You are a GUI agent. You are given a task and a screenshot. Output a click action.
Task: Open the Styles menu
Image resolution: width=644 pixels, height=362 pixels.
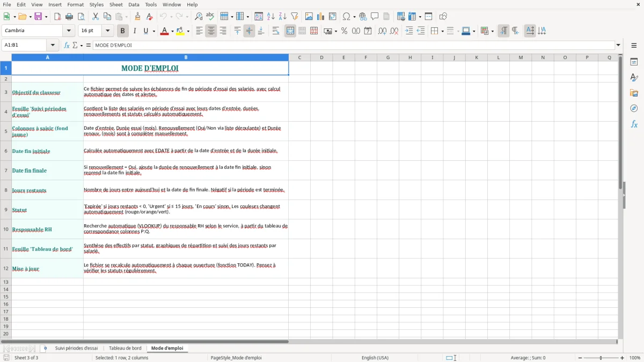click(97, 4)
